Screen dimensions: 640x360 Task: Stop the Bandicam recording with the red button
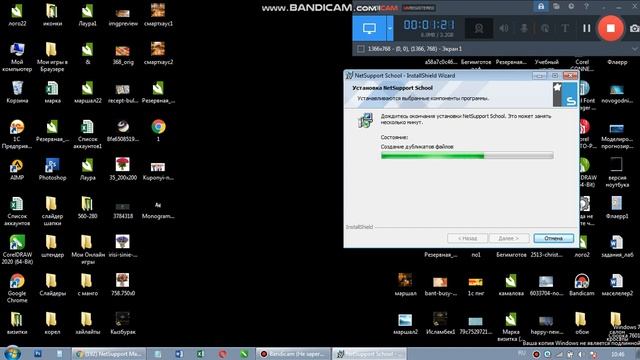611,28
